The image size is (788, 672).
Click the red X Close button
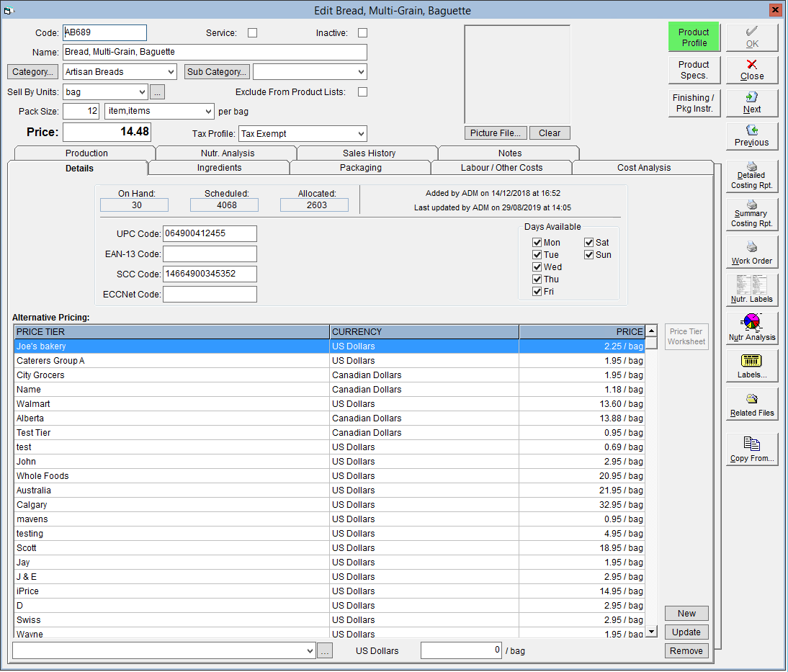pos(752,69)
